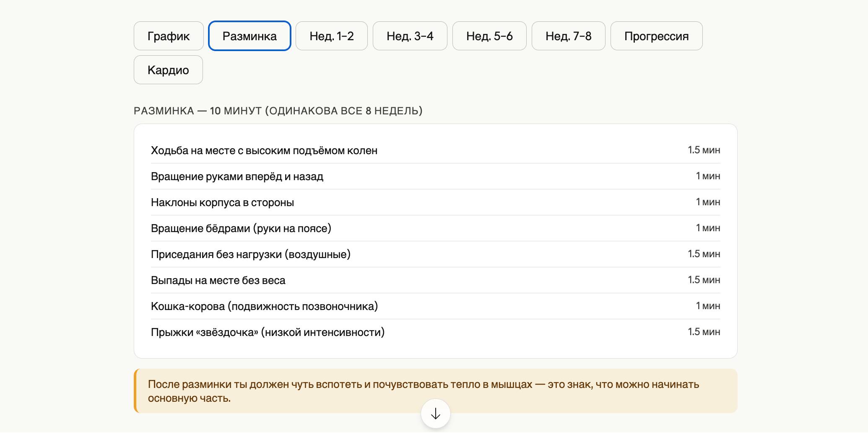
Task: Click the Разминка — 10 минут heading
Action: [278, 111]
